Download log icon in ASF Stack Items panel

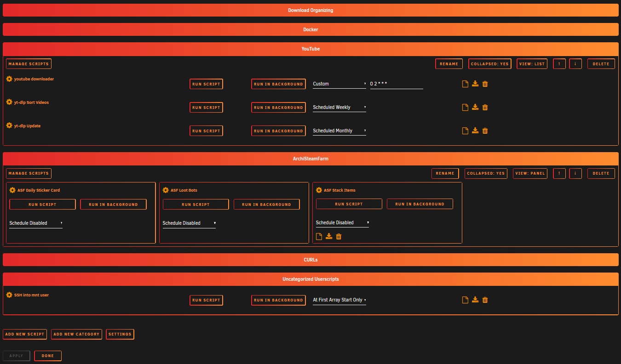(329, 236)
